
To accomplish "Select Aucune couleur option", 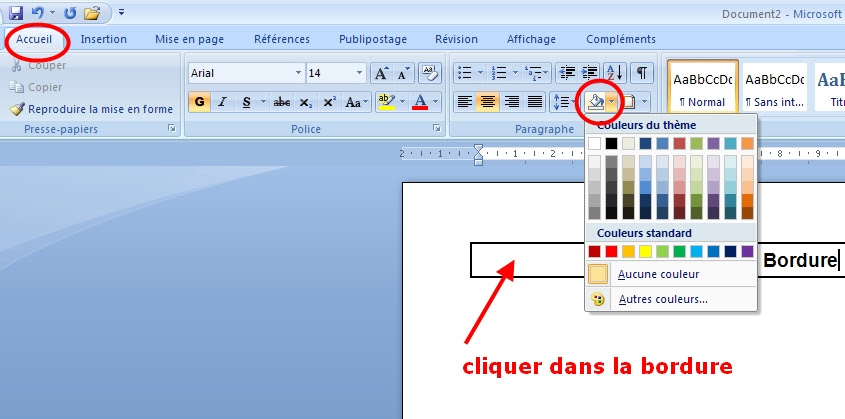I will pos(671,274).
